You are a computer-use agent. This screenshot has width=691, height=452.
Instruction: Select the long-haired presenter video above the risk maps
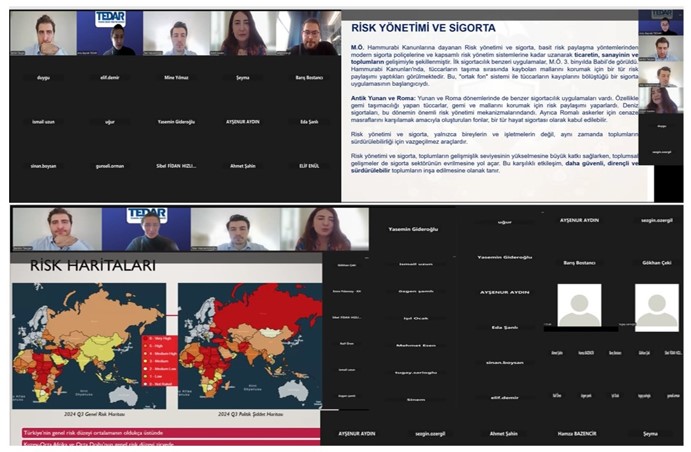[x=325, y=229]
